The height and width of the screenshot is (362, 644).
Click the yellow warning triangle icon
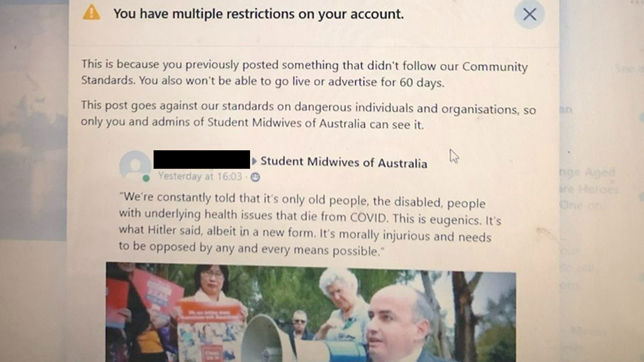(x=92, y=12)
